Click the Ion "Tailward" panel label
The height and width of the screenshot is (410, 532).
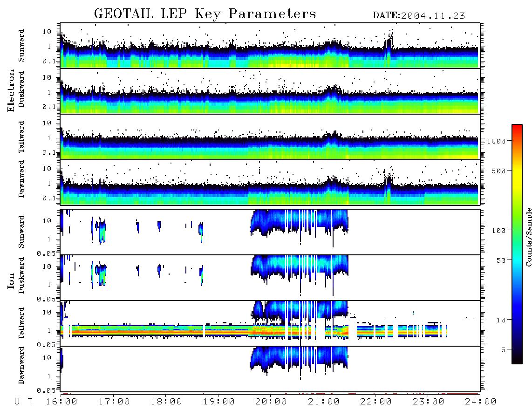21,323
